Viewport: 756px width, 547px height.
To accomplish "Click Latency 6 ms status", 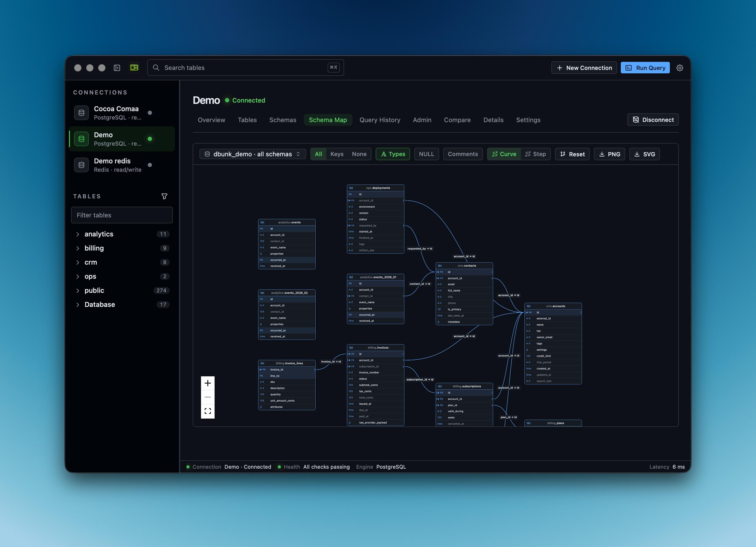I will click(667, 467).
